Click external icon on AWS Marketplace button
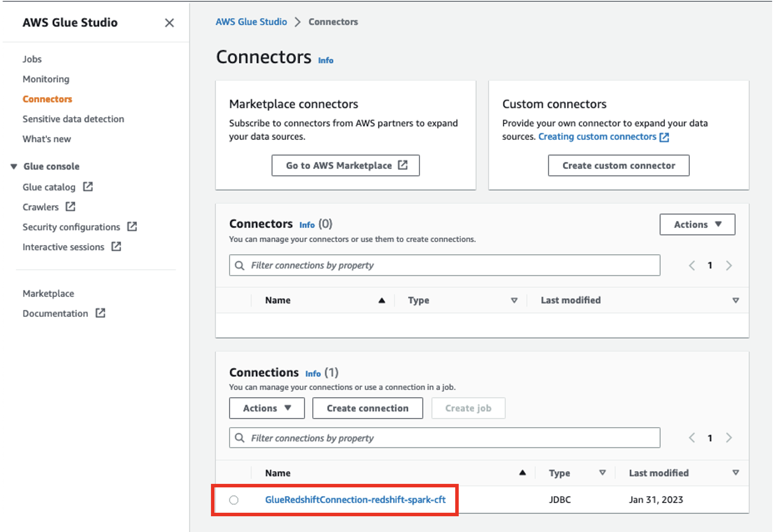The height and width of the screenshot is (532, 773). [403, 165]
